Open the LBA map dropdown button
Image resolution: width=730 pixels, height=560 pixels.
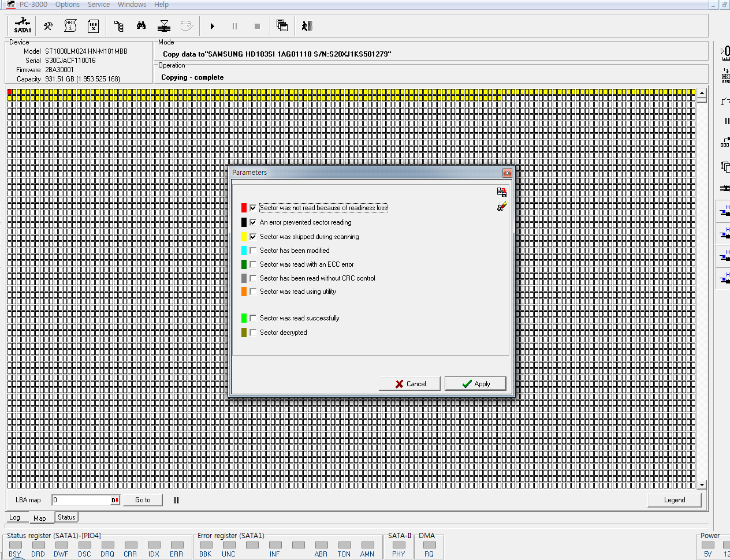pos(115,501)
